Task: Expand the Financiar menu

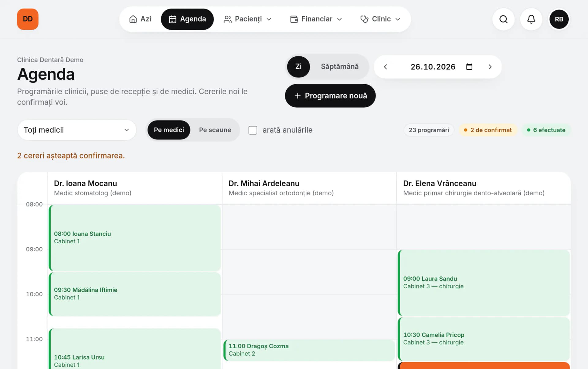Action: tap(316, 19)
